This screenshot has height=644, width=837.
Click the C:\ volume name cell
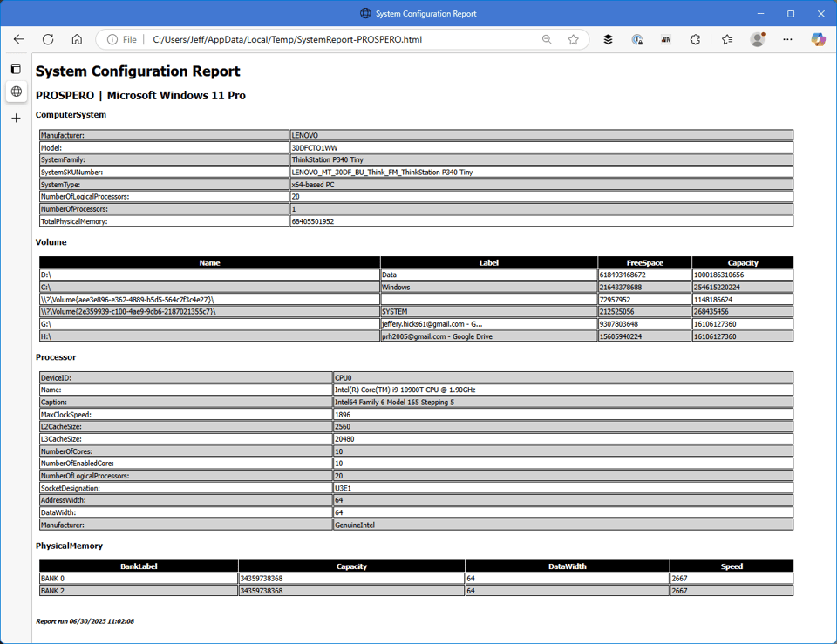click(210, 287)
